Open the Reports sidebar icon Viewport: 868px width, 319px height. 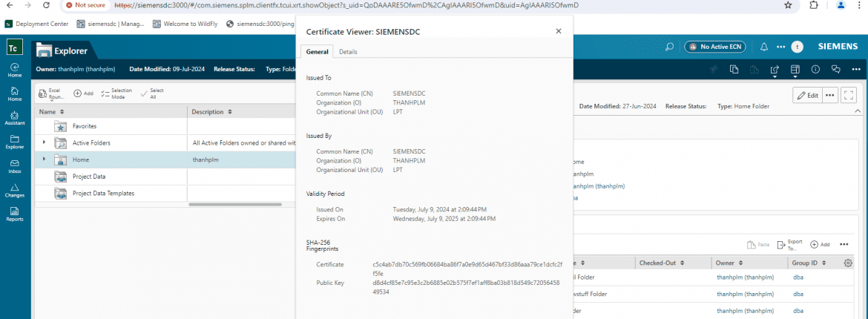click(15, 214)
